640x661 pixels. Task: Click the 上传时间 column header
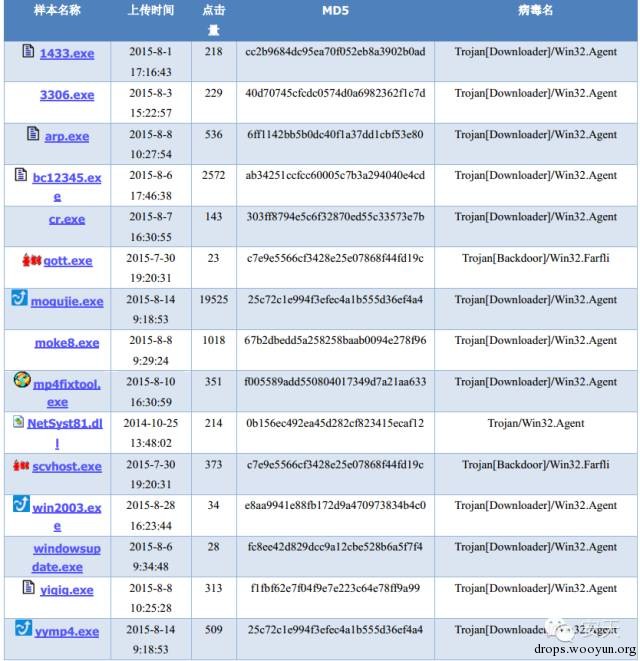pos(150,11)
